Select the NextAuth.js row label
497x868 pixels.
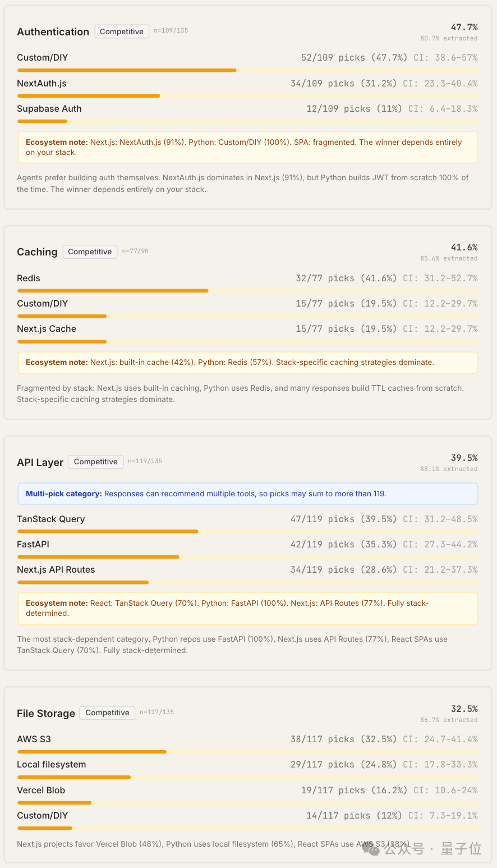(x=42, y=83)
